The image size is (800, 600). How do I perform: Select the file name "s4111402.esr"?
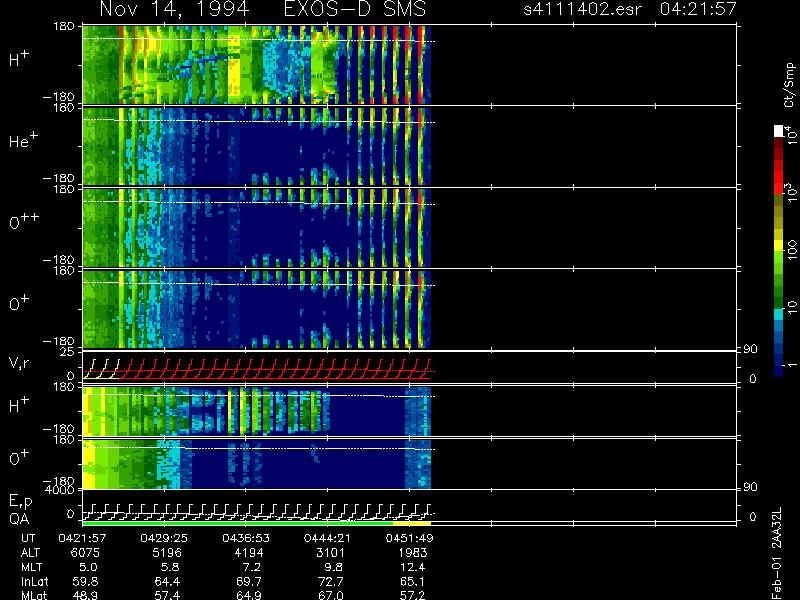click(582, 9)
